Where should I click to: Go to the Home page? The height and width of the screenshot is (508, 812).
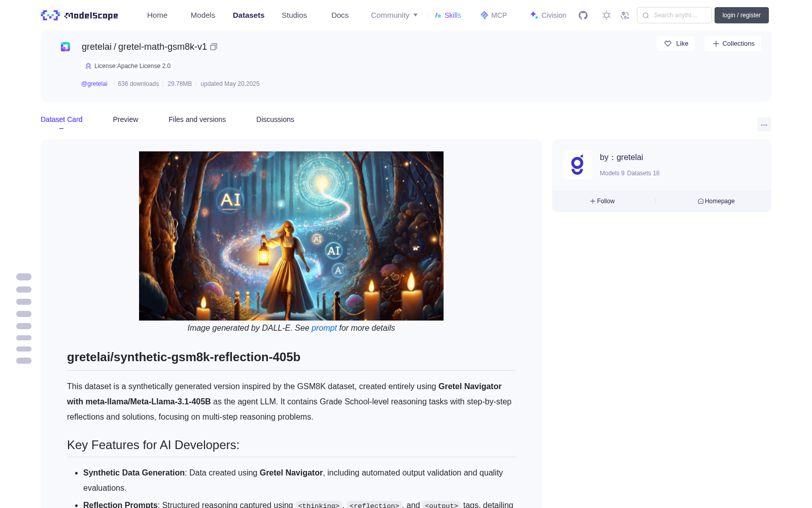click(157, 15)
